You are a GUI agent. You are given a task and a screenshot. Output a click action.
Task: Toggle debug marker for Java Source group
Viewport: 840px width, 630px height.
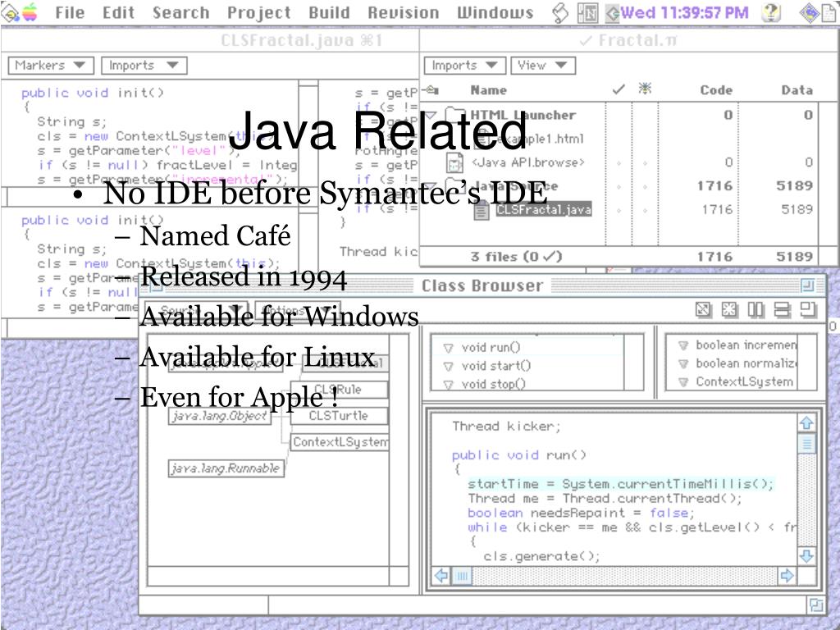pyautogui.click(x=645, y=186)
